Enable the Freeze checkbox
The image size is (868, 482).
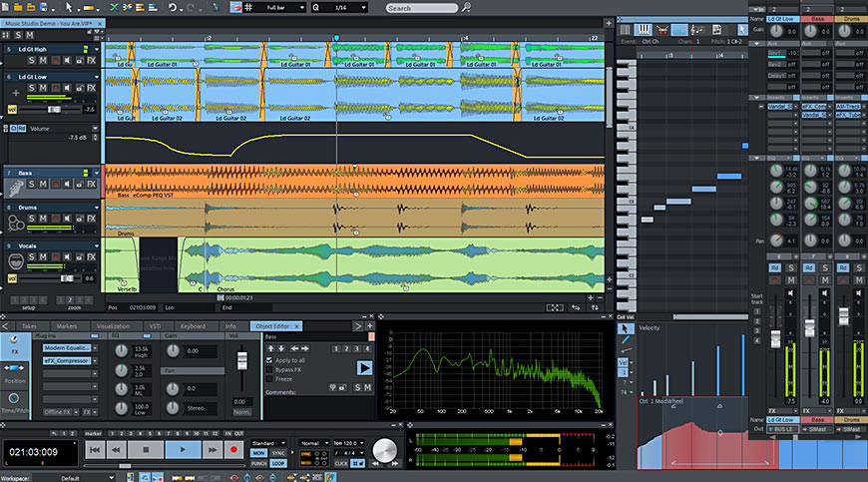click(x=269, y=379)
